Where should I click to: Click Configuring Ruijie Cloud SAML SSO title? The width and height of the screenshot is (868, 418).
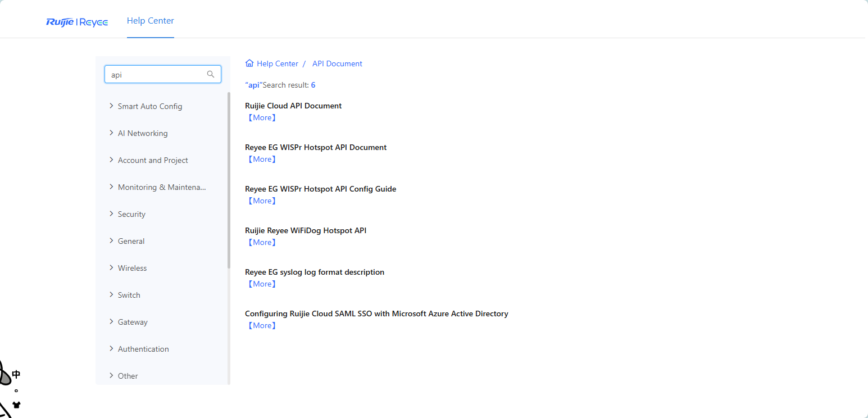point(376,313)
